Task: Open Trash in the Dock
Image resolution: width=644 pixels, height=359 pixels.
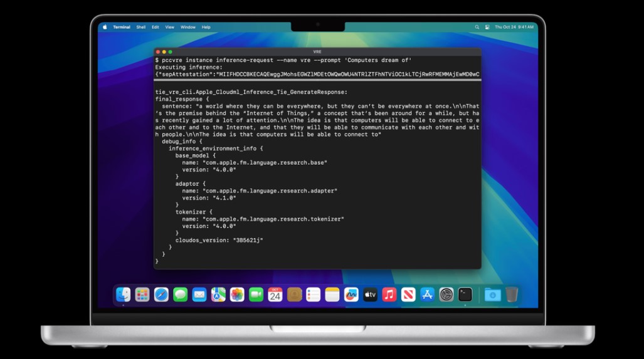Action: coord(511,294)
